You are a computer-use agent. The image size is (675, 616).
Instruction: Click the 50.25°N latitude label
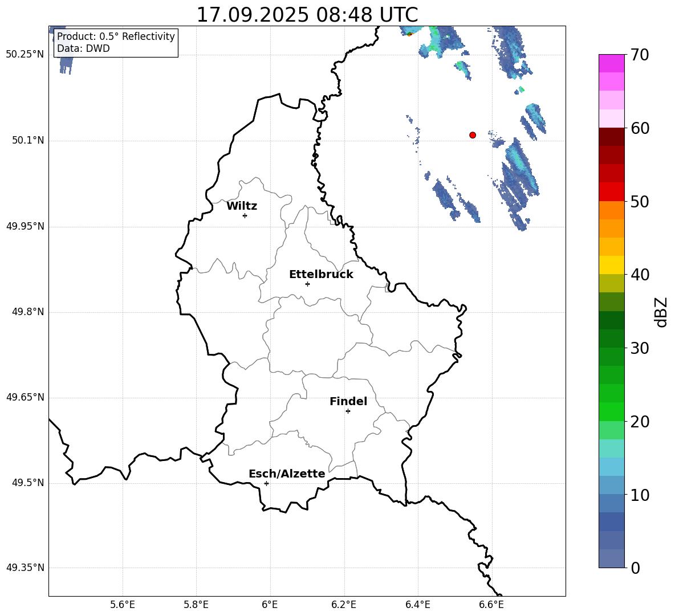(25, 55)
